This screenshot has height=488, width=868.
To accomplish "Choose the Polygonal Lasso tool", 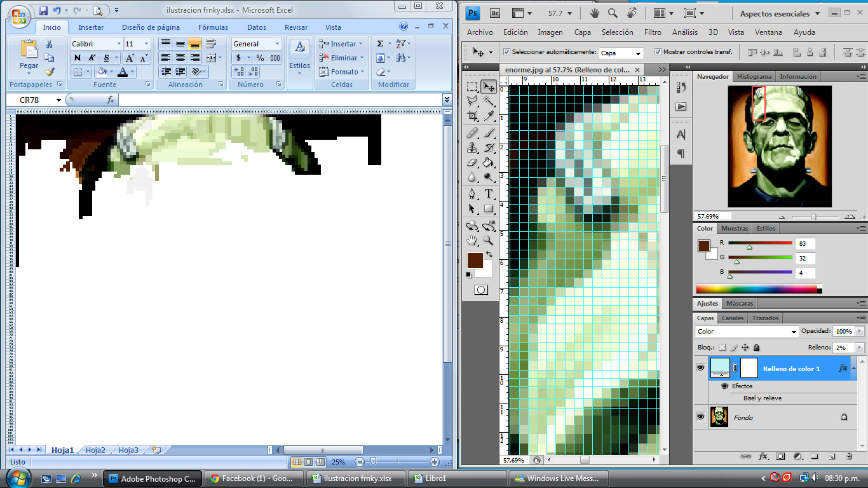I will point(472,101).
